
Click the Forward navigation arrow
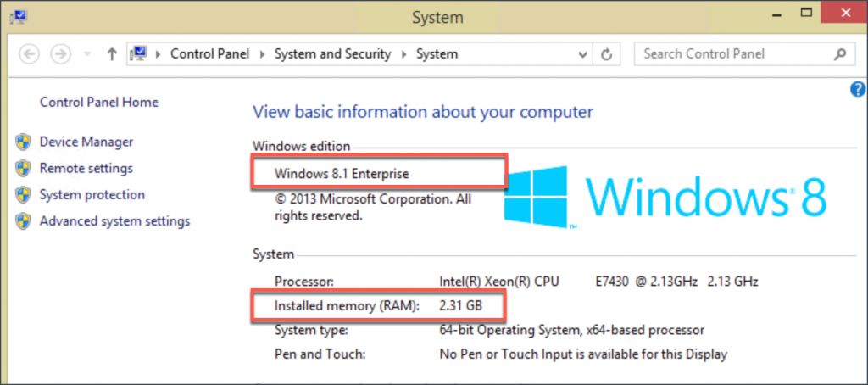tap(60, 54)
